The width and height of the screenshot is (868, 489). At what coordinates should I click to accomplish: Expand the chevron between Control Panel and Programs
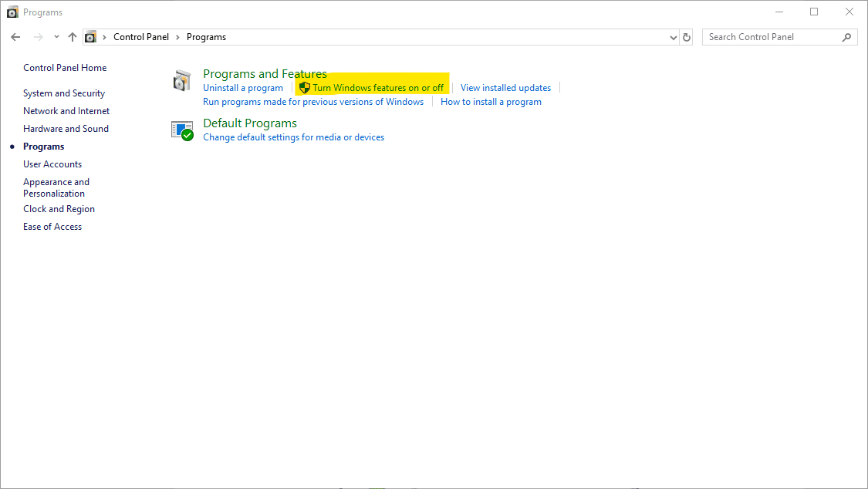[177, 37]
